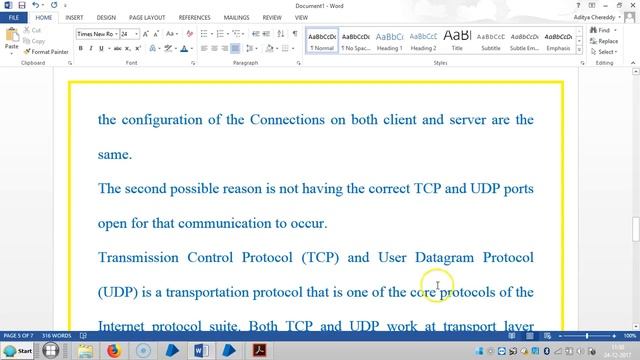Copy the selected text

coord(34,41)
